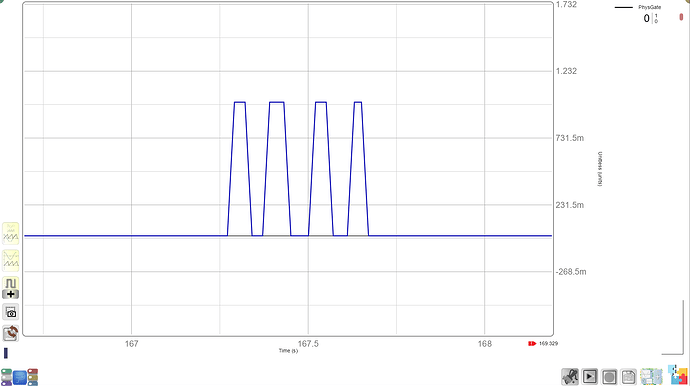Click the vertical y-axis units label
690x386 pixels.
coord(599,169)
